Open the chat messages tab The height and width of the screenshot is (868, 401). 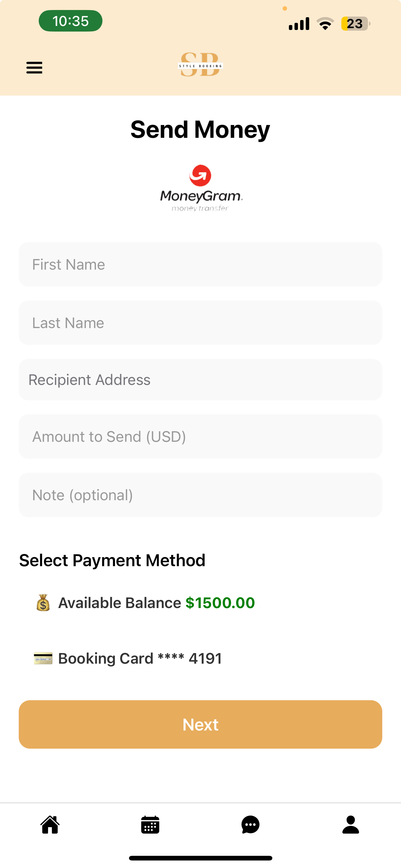tap(250, 825)
